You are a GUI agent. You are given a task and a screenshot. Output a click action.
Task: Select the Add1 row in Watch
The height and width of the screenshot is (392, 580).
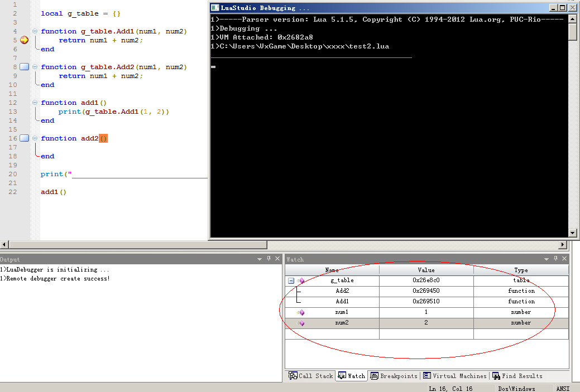426,302
